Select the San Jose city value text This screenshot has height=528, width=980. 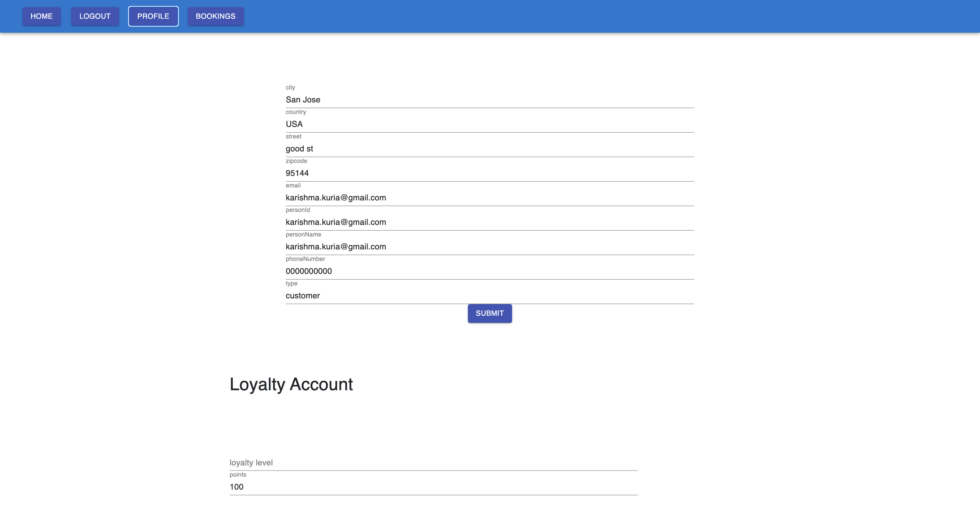[303, 100]
